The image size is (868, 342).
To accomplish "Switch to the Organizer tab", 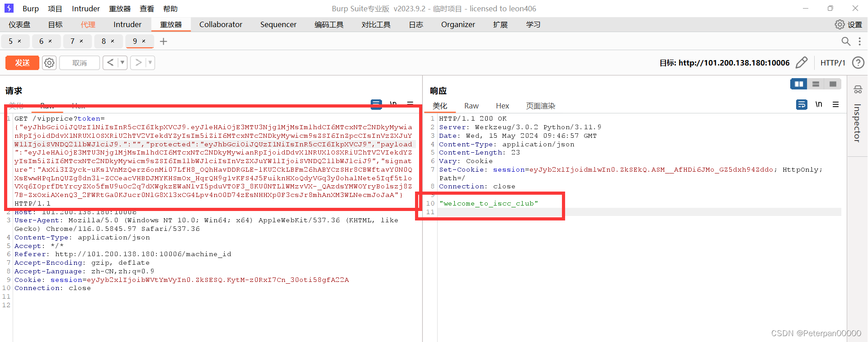I will 458,24.
